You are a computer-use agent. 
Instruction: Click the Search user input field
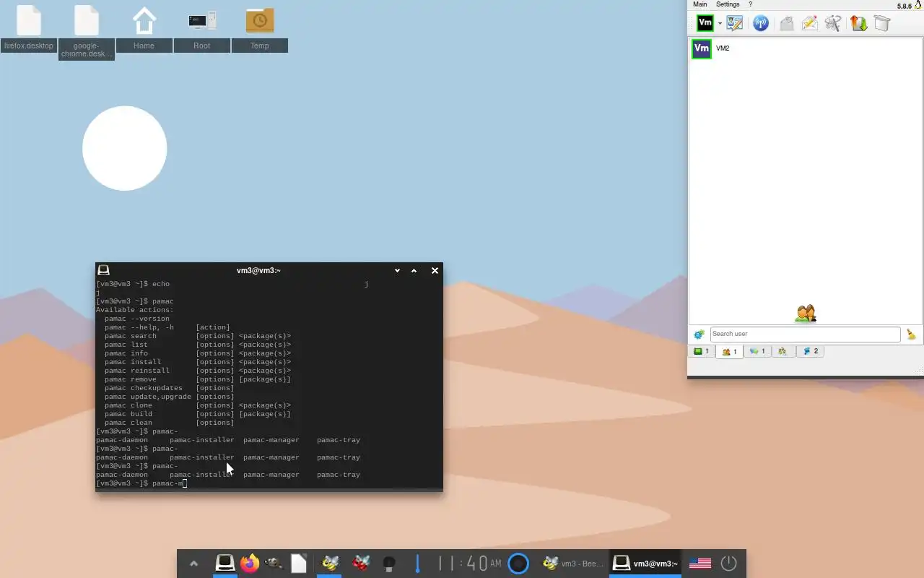coord(805,334)
